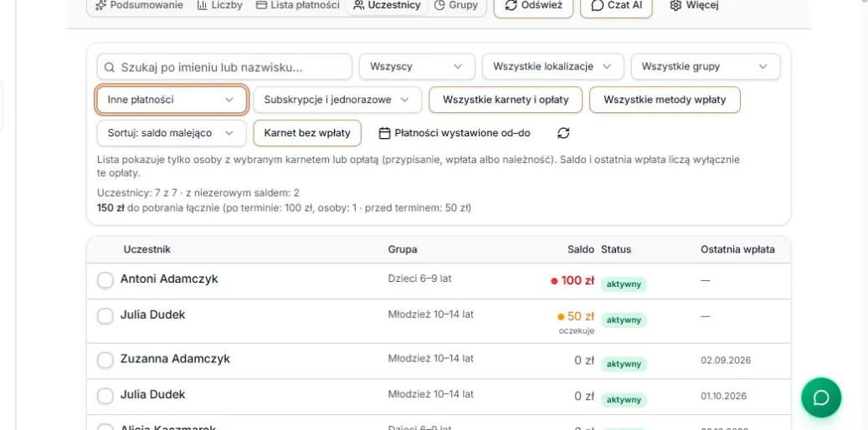
Task: Click Wszystkie metody wpłaty button
Action: pos(665,100)
